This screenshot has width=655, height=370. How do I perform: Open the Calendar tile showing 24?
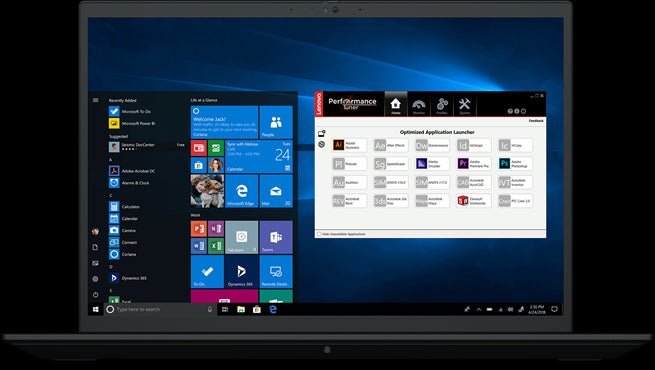point(259,157)
